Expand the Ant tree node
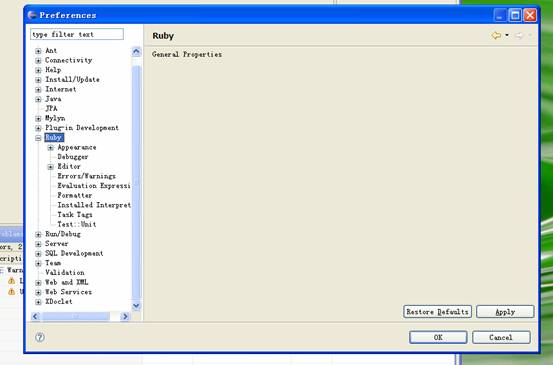 click(38, 51)
